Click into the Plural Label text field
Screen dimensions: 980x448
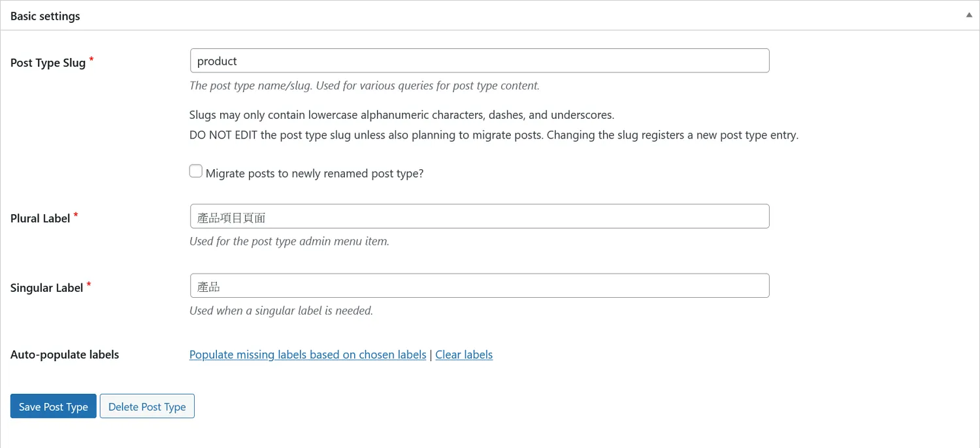point(479,216)
